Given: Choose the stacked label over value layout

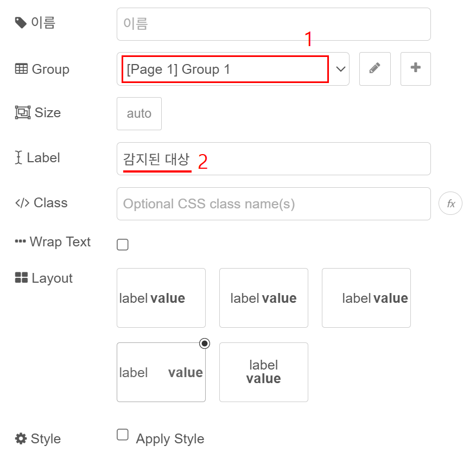Looking at the screenshot, I should pos(263,372).
